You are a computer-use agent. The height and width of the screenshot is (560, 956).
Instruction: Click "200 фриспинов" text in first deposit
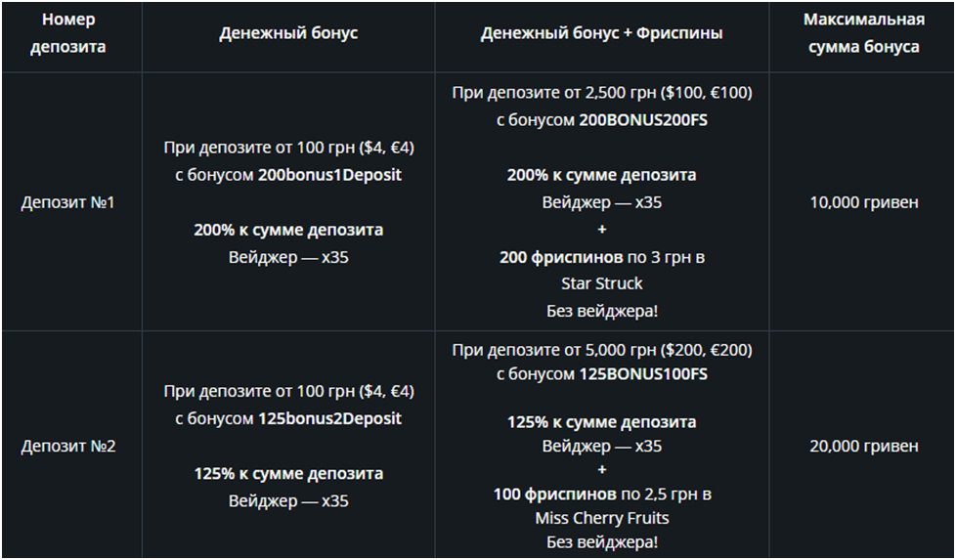point(561,257)
